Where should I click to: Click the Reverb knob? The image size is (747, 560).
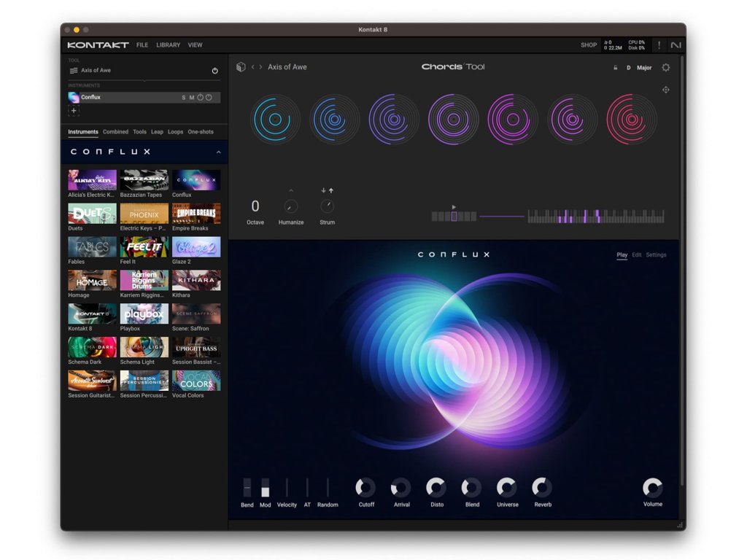(x=542, y=488)
